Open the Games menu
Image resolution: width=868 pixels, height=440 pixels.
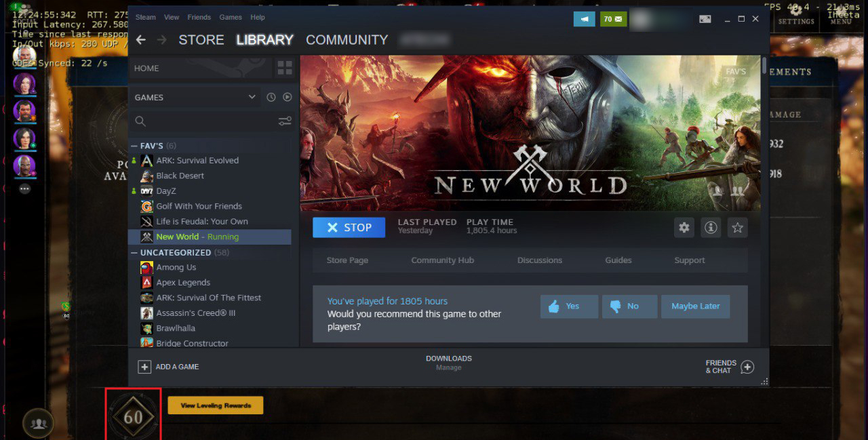point(231,17)
